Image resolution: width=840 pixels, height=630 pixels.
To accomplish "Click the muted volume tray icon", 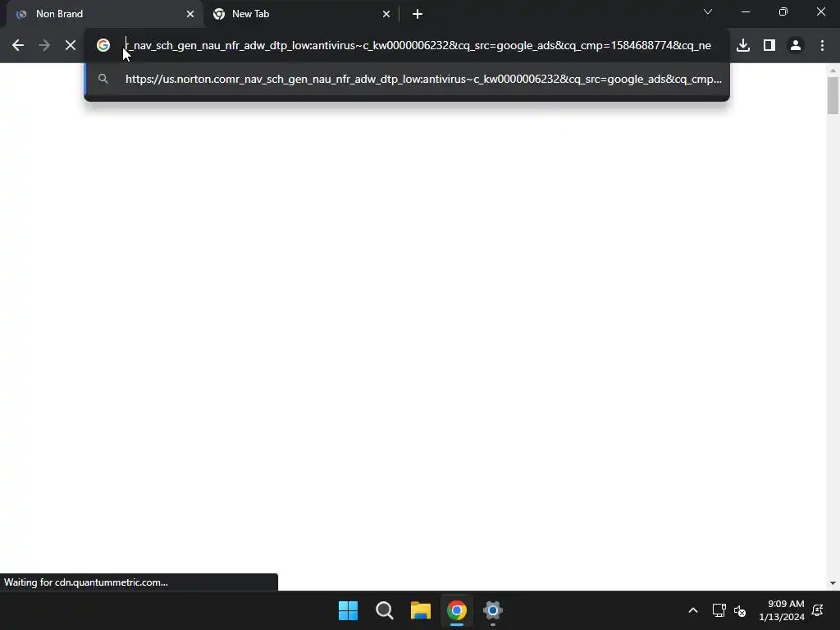I will click(740, 610).
